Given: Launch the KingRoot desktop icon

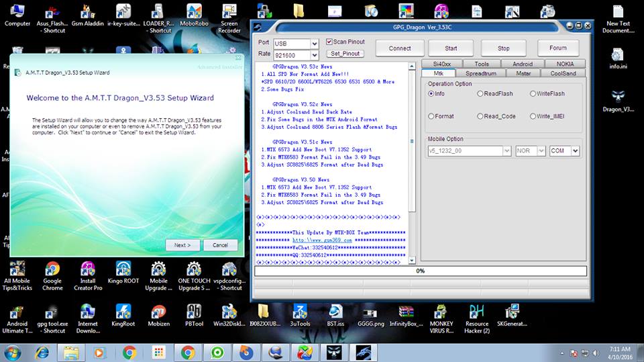Looking at the screenshot, I should pyautogui.click(x=123, y=315).
